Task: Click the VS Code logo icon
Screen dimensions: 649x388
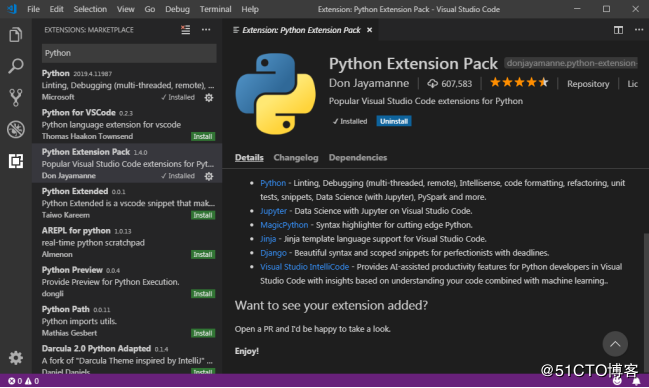Action: point(12,9)
